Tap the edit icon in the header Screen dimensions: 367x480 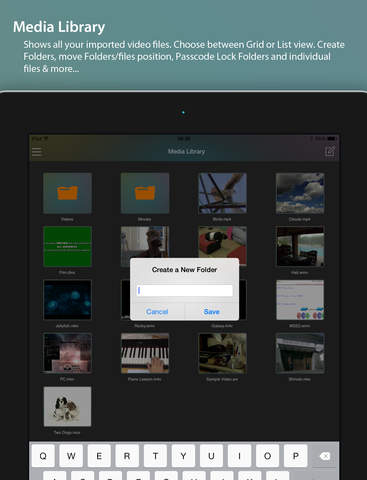(x=330, y=152)
